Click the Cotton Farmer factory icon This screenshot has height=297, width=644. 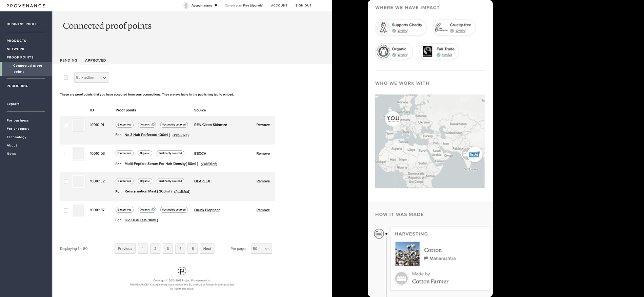point(402,278)
